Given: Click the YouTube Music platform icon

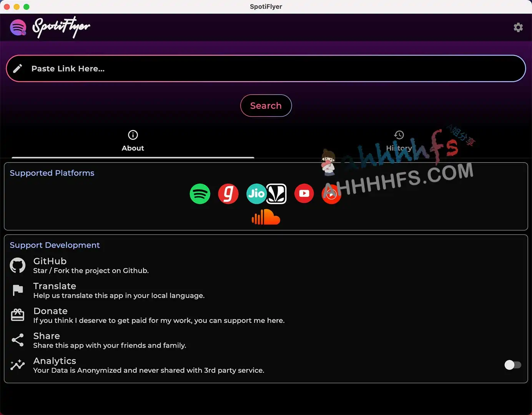Looking at the screenshot, I should tap(331, 194).
